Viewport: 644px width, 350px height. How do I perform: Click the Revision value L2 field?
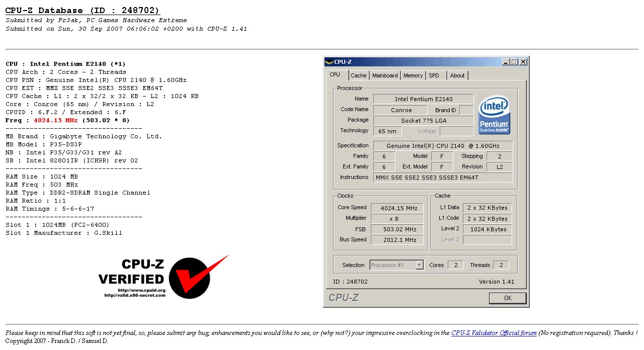click(500, 167)
